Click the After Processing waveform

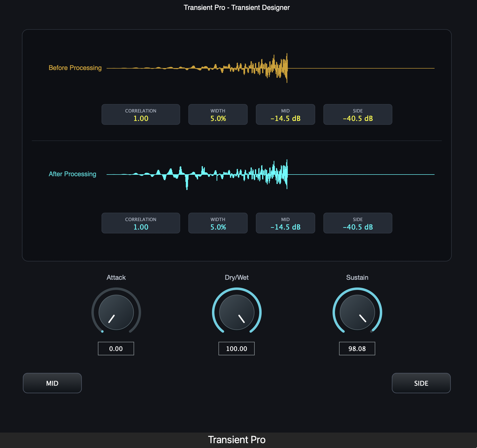(270, 174)
